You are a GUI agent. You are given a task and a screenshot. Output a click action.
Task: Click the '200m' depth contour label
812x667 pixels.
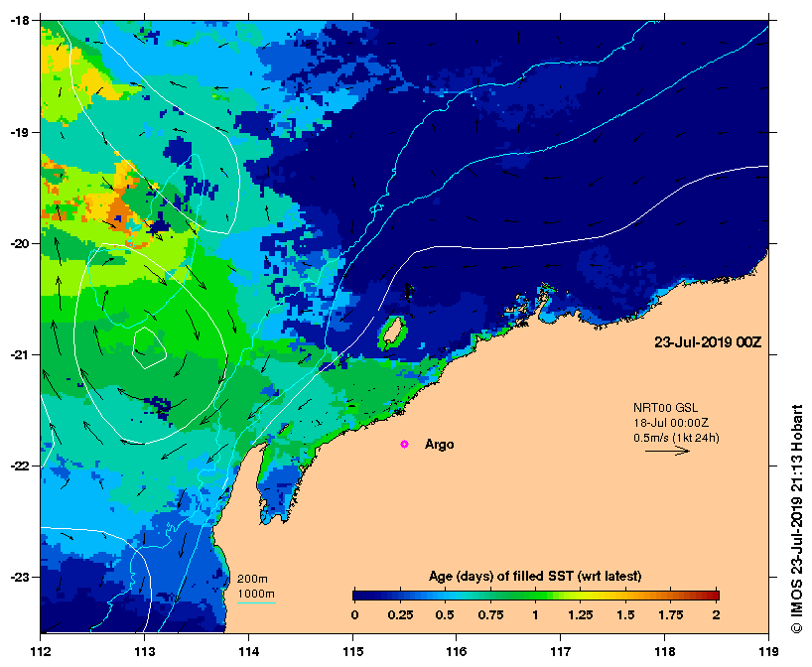(252, 579)
